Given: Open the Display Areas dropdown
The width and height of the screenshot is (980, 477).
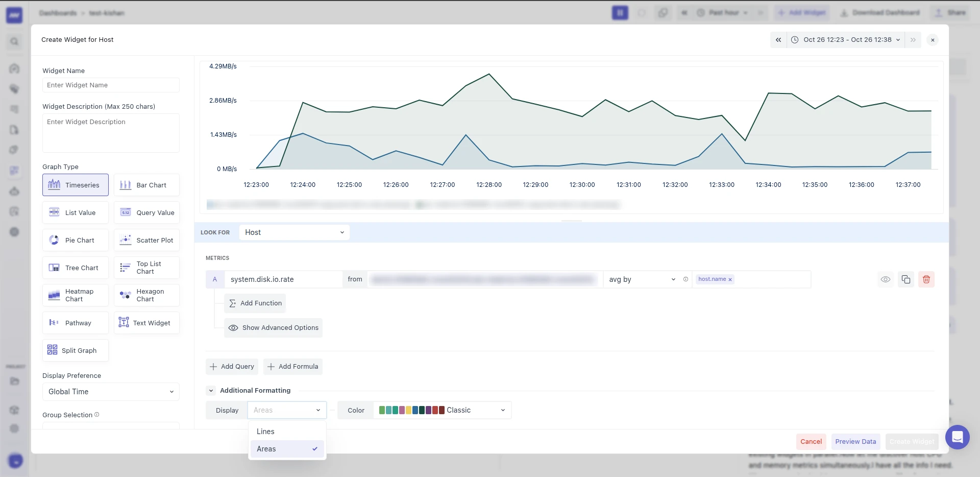Looking at the screenshot, I should 287,410.
